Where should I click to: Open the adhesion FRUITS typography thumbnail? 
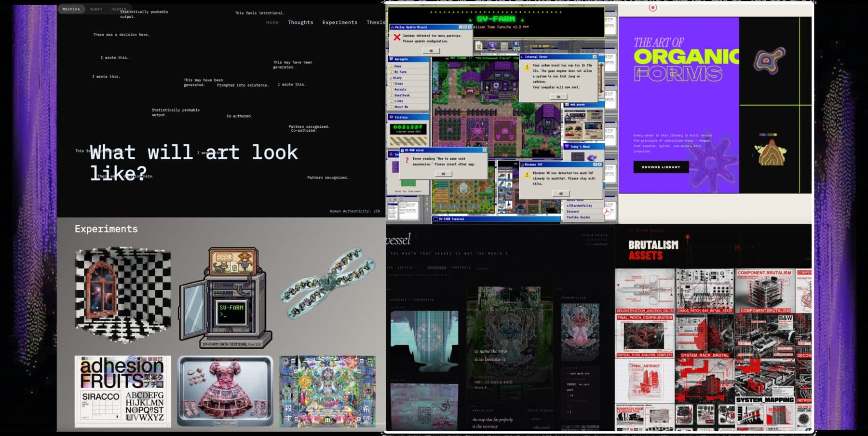[x=123, y=392]
